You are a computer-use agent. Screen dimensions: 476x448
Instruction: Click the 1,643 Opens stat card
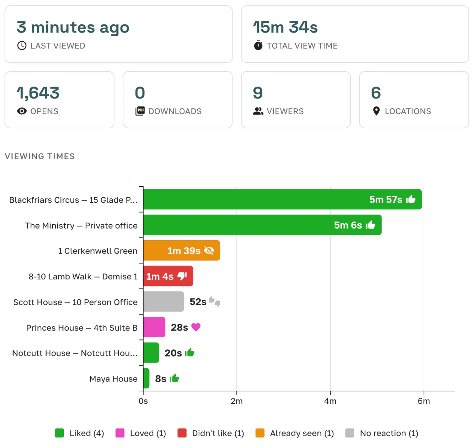click(x=60, y=100)
